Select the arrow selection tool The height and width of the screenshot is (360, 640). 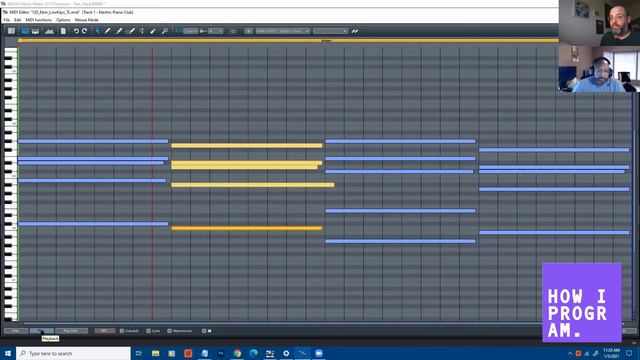pos(98,31)
